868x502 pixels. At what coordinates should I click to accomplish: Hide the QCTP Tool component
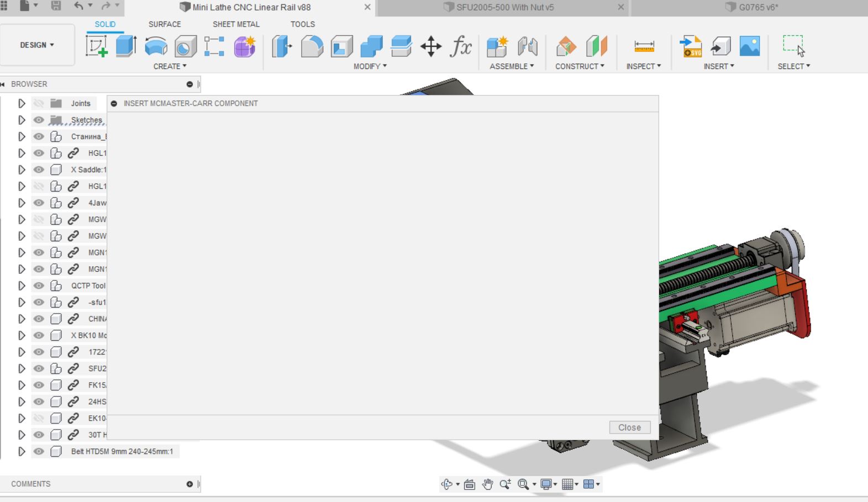click(x=38, y=286)
